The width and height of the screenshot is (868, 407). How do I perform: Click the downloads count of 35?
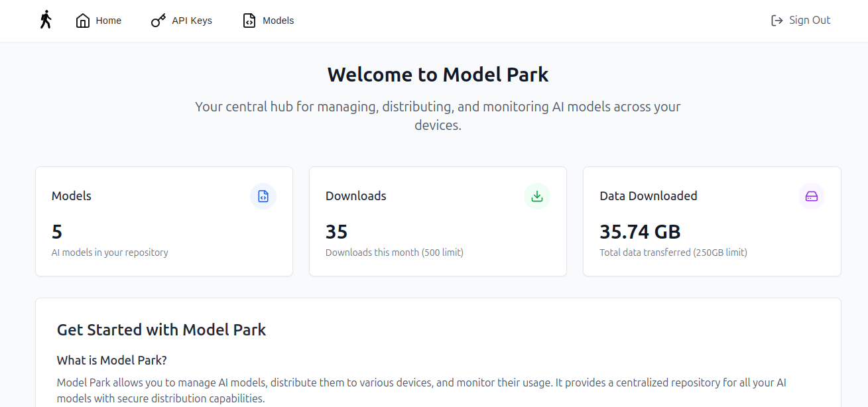[x=337, y=231]
